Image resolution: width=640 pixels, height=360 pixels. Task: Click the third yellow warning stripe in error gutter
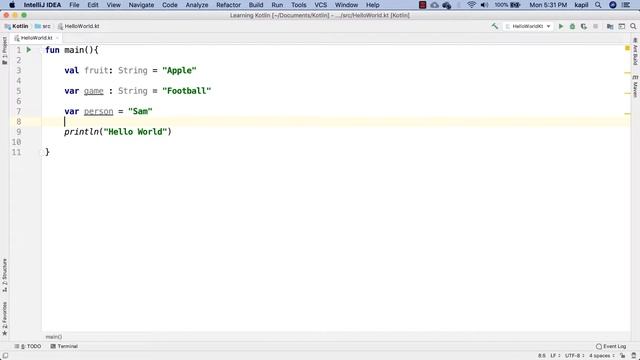[627, 114]
